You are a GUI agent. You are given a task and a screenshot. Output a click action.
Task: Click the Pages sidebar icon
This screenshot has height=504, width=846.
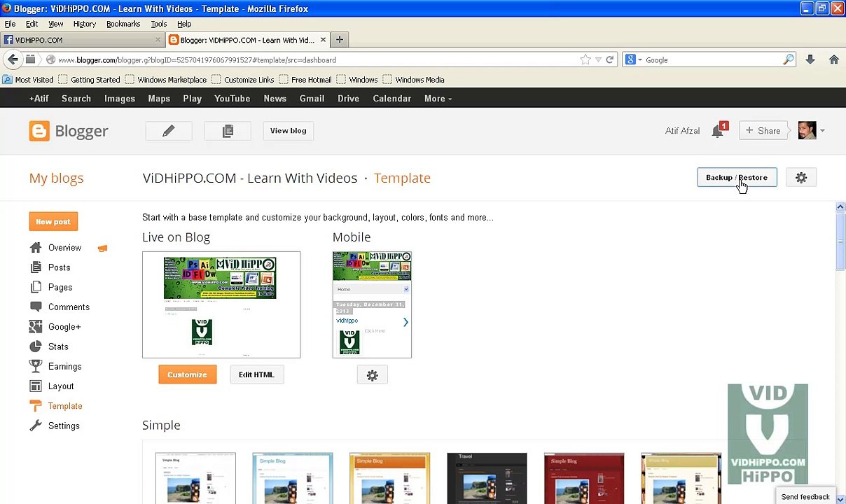[36, 287]
